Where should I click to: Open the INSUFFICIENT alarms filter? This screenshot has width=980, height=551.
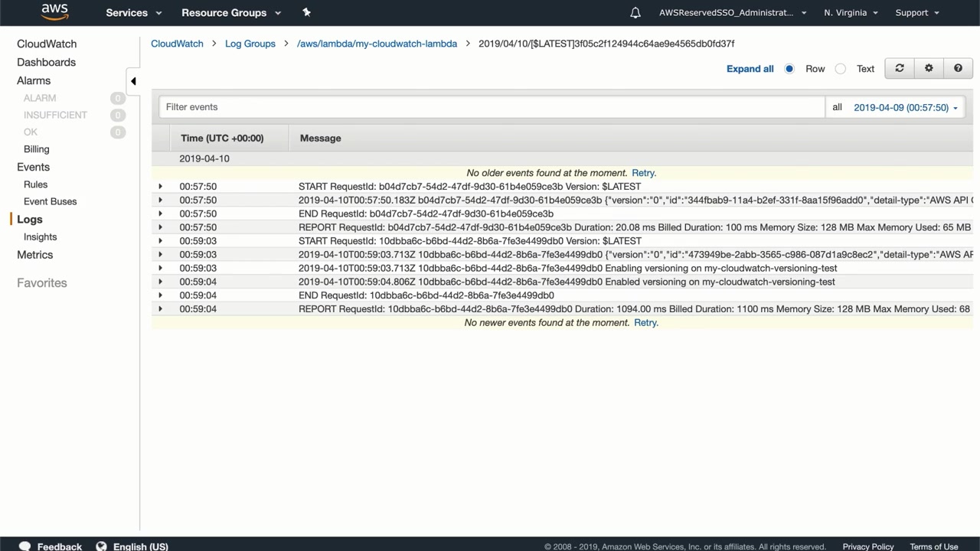(x=55, y=115)
